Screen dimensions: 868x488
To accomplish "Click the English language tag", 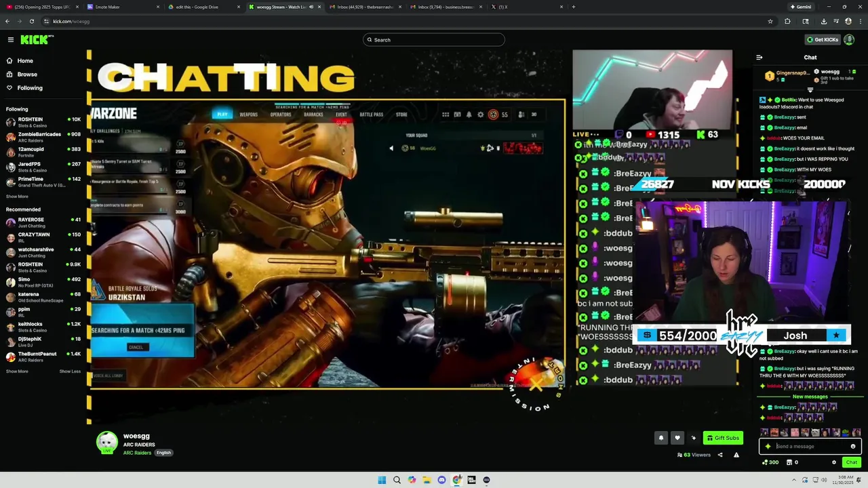I will pos(163,453).
